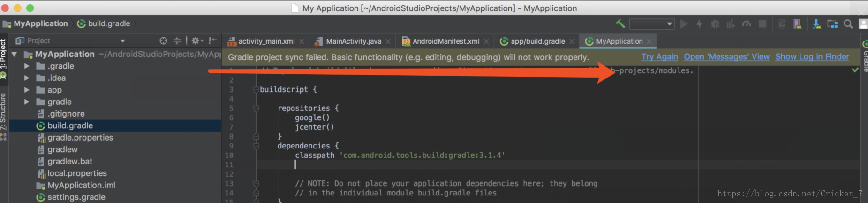Open Project panel gear settings menu
Image resolution: width=868 pixels, height=203 pixels.
point(197,40)
